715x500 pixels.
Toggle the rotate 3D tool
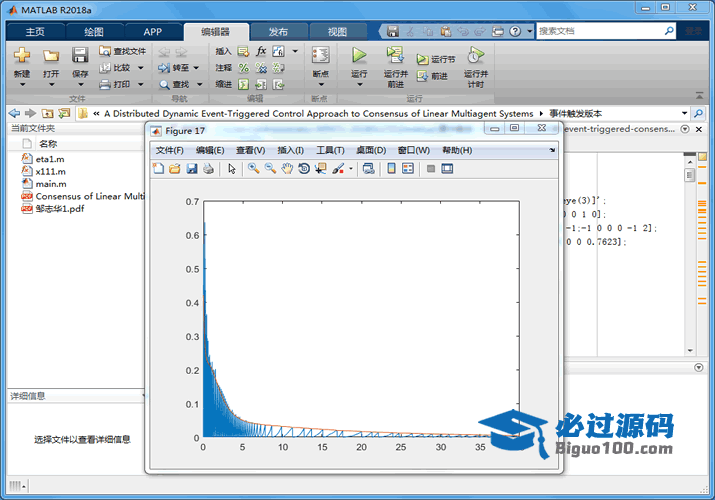(x=304, y=169)
